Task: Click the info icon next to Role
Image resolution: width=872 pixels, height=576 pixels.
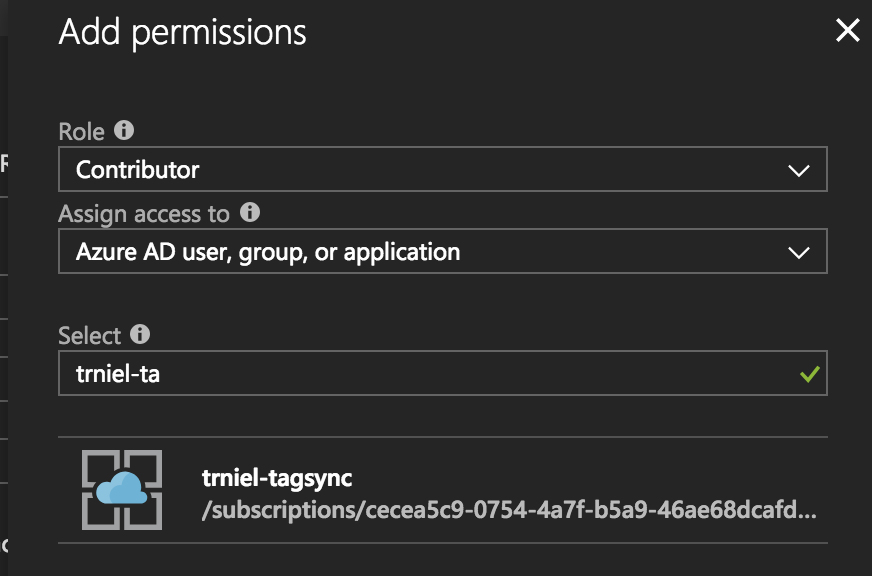Action: pos(124,131)
